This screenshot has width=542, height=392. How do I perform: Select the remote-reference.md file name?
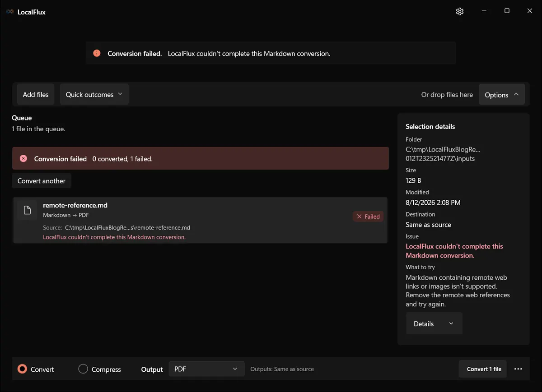(75, 205)
